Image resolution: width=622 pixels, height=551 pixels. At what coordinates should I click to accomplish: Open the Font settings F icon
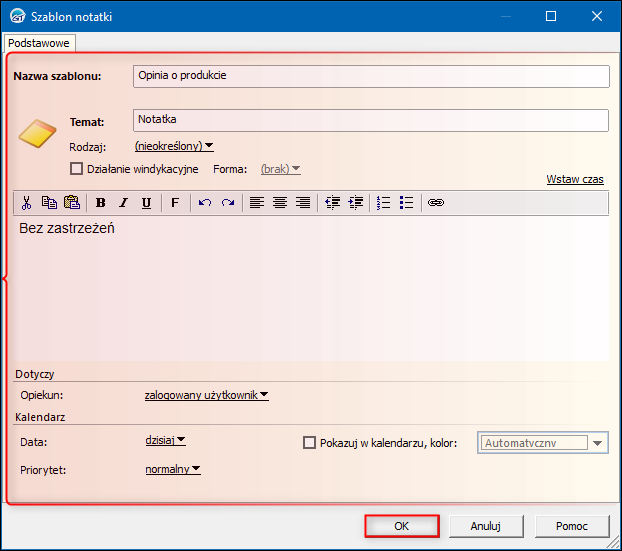click(175, 203)
